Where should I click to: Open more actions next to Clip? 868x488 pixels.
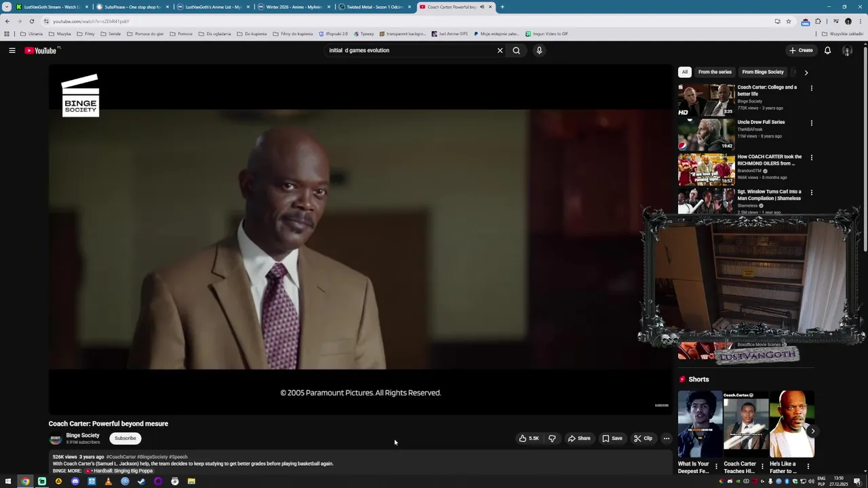click(x=666, y=439)
